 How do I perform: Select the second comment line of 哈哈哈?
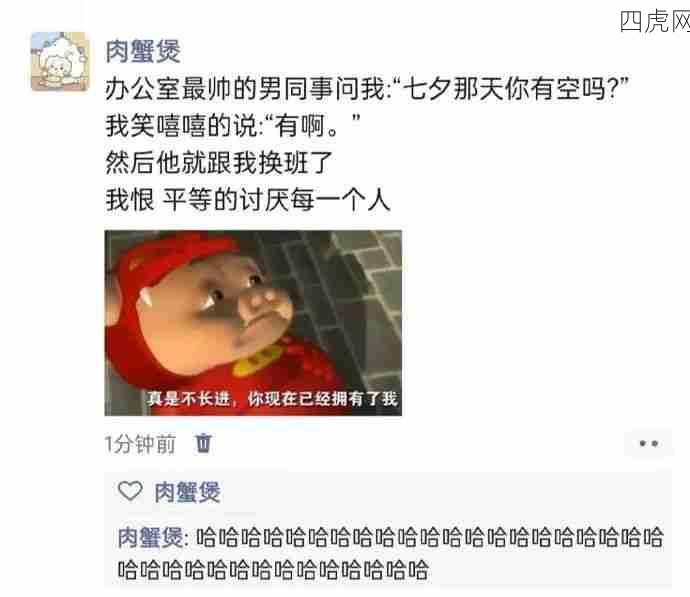(x=273, y=569)
